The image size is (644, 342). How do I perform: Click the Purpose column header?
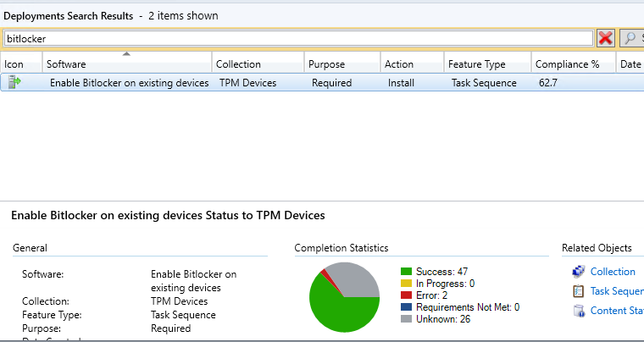click(x=326, y=64)
